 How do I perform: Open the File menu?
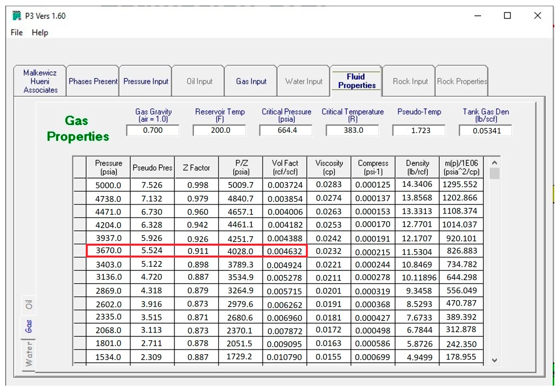click(x=17, y=32)
